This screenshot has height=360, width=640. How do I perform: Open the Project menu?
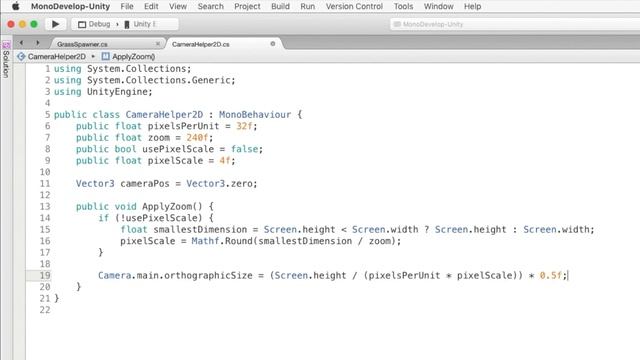click(247, 6)
